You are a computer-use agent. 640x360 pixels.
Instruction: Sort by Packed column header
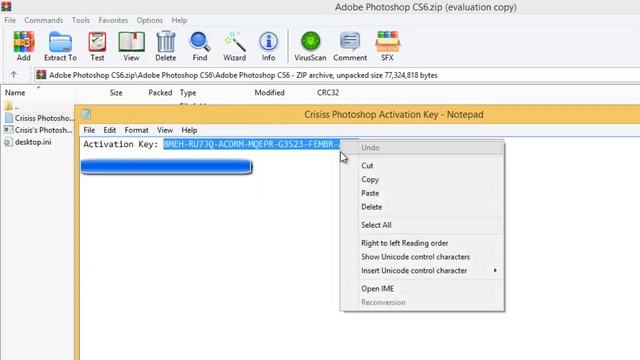160,93
